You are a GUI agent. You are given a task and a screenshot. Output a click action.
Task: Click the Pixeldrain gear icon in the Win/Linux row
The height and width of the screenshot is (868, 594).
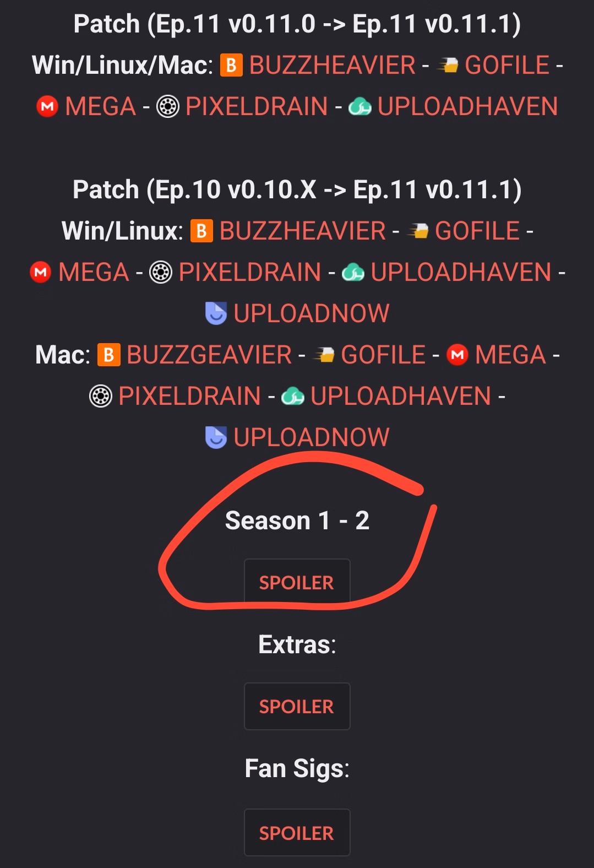click(x=161, y=272)
